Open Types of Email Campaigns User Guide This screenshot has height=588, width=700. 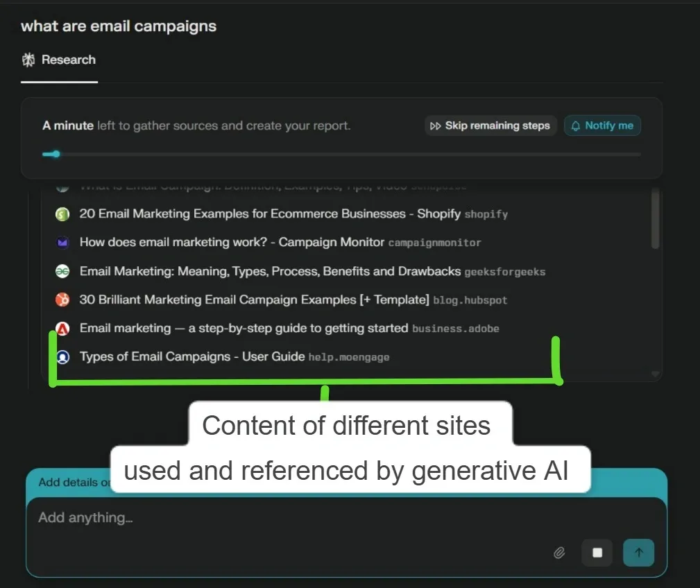pyautogui.click(x=192, y=356)
